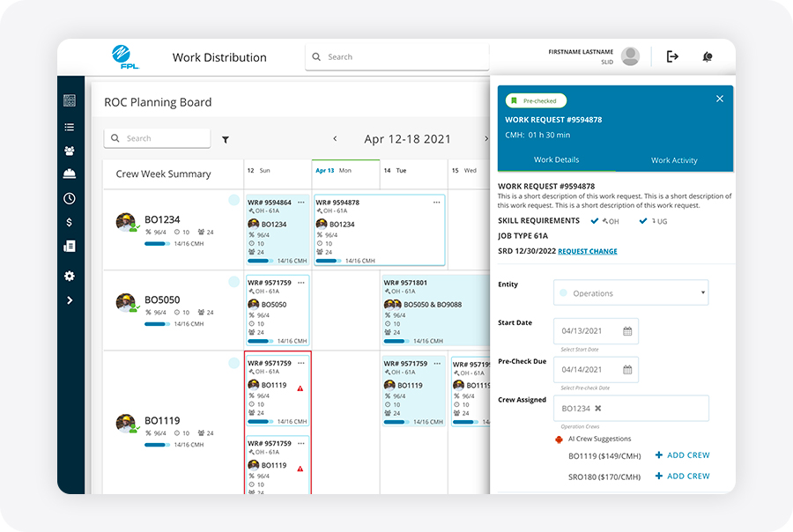
Task: Open the Pre-Check Due calendar icon
Action: coord(627,370)
